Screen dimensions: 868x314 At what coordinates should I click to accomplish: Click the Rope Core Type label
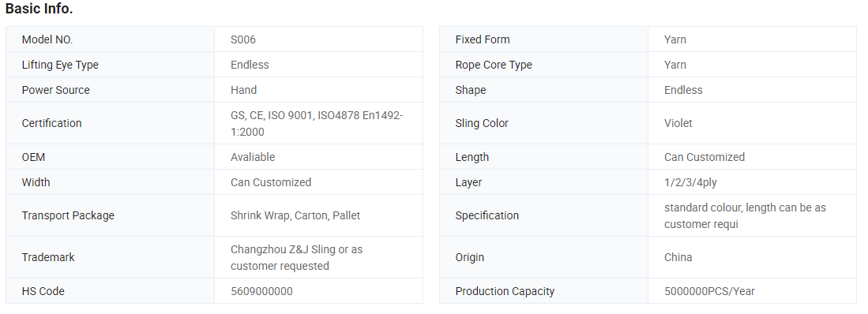tap(493, 65)
